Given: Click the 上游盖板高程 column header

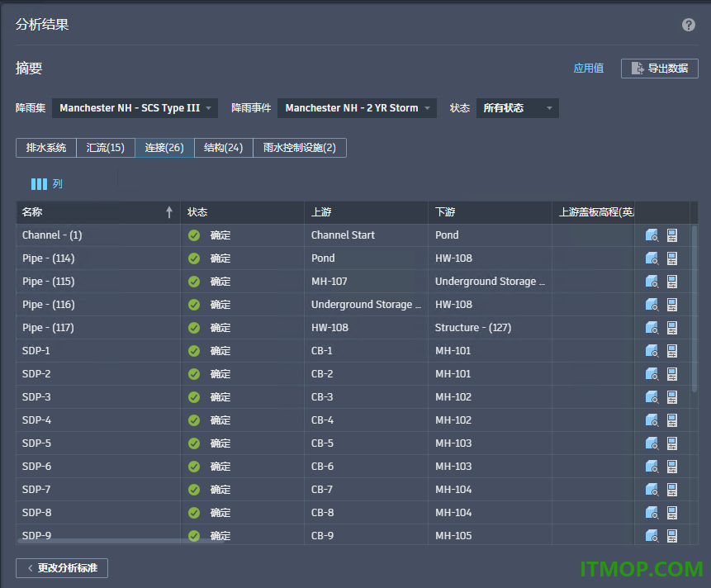Looking at the screenshot, I should click(593, 212).
